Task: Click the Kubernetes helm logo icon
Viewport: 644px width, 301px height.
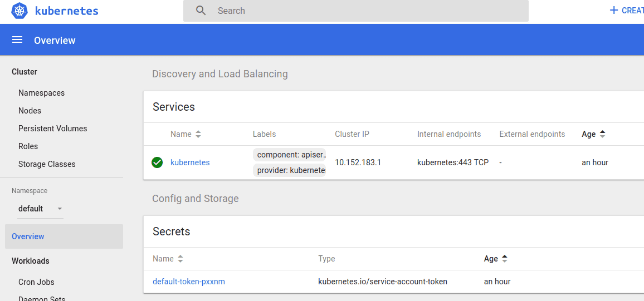Action: tap(19, 11)
